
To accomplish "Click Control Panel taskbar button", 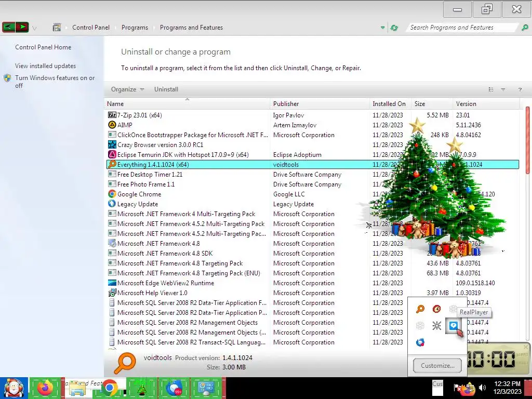I will (x=206, y=388).
